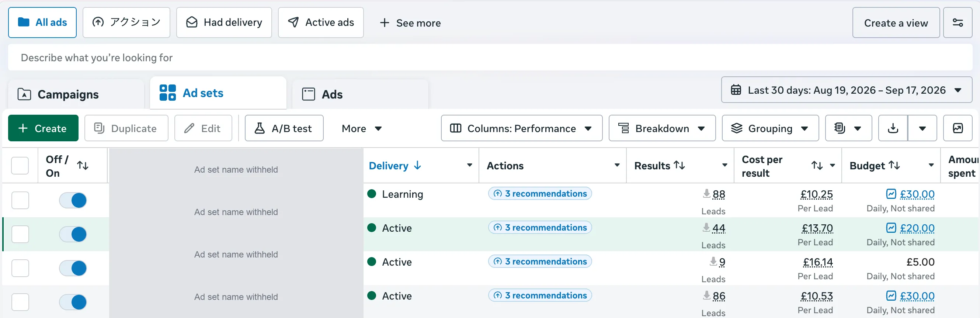Tick the select-all checkbox in header
The width and height of the screenshot is (980, 318).
tap(20, 166)
